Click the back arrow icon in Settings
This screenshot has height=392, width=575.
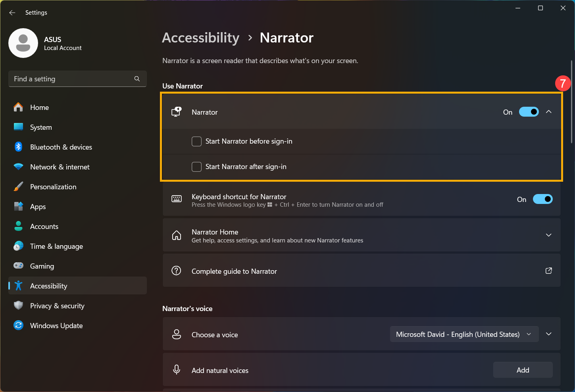click(x=12, y=13)
